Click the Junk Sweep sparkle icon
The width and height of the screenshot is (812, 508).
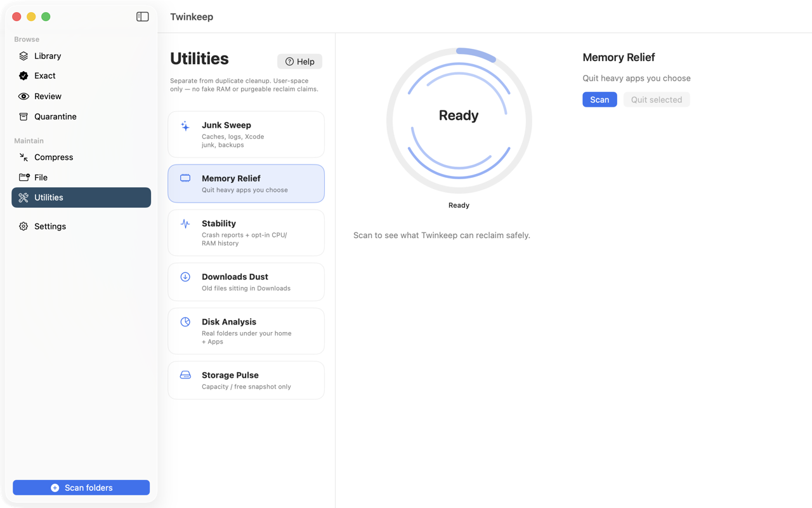[x=185, y=126]
